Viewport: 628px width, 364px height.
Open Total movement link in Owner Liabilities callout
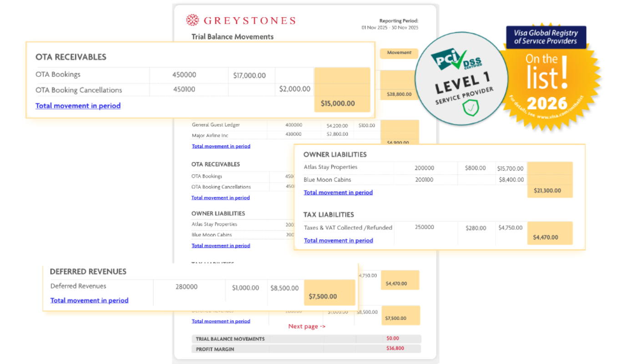(x=338, y=192)
